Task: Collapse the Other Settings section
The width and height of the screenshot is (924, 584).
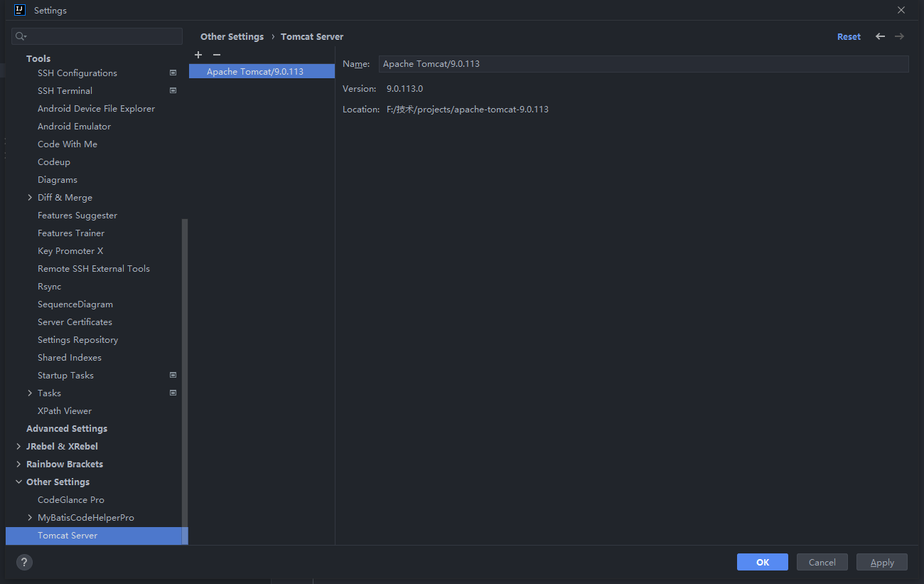Action: click(x=18, y=482)
